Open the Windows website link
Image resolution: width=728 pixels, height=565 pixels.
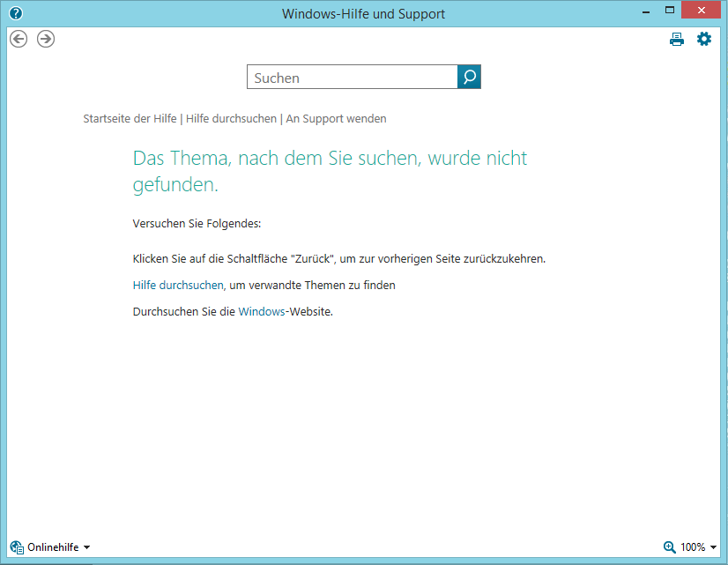262,311
